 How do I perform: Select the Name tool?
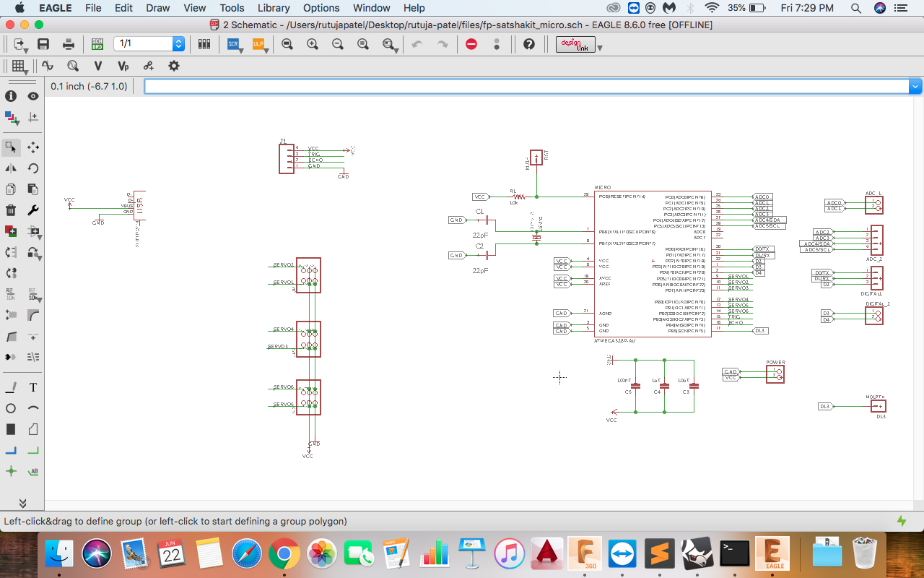[x=11, y=294]
